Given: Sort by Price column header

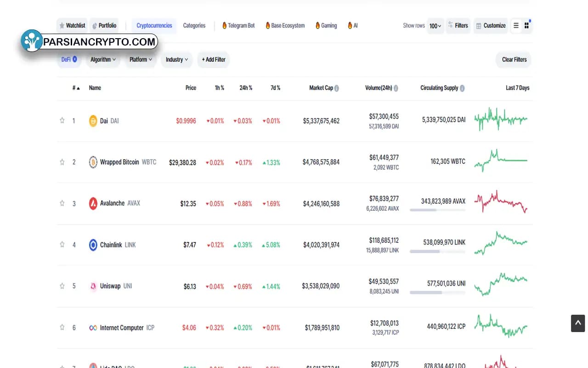Looking at the screenshot, I should (191, 88).
